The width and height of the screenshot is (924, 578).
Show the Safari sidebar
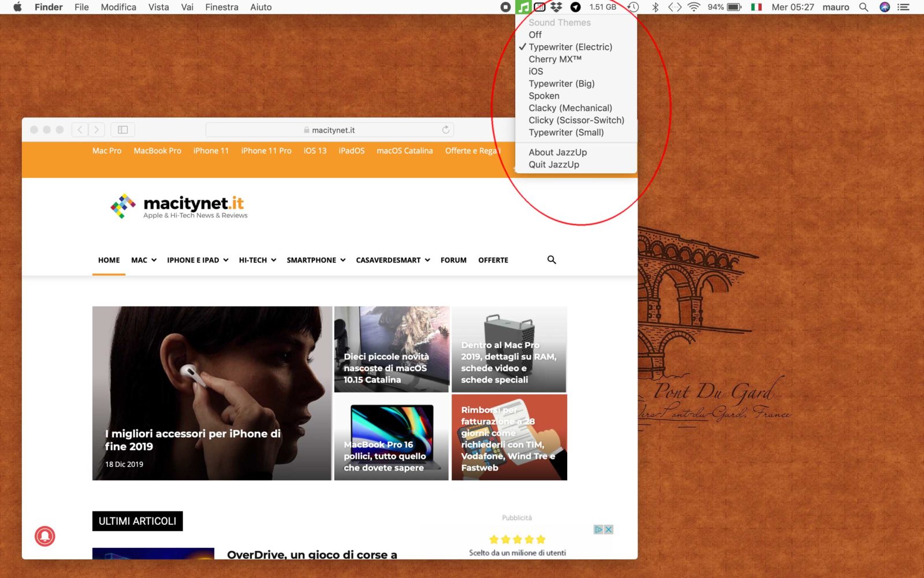[x=122, y=129]
